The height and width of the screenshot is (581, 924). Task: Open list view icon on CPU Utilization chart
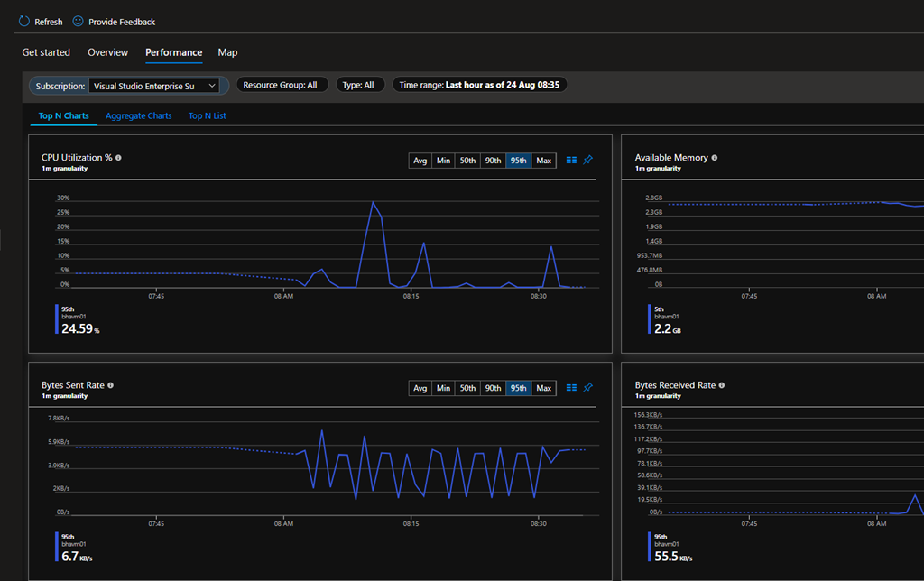click(x=571, y=161)
